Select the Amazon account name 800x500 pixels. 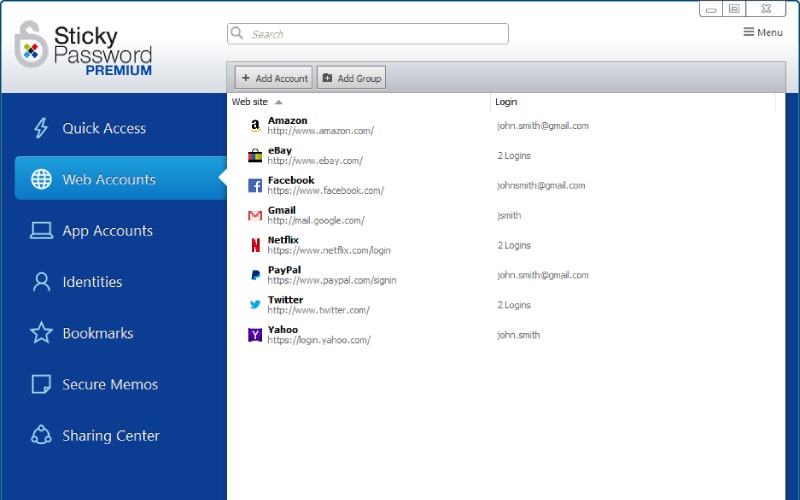tap(288, 120)
